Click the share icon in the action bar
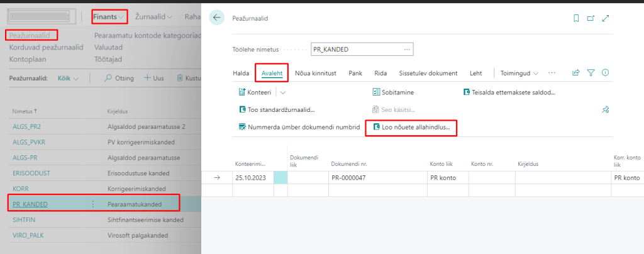Screen dimensions: 644x254 click(575, 73)
